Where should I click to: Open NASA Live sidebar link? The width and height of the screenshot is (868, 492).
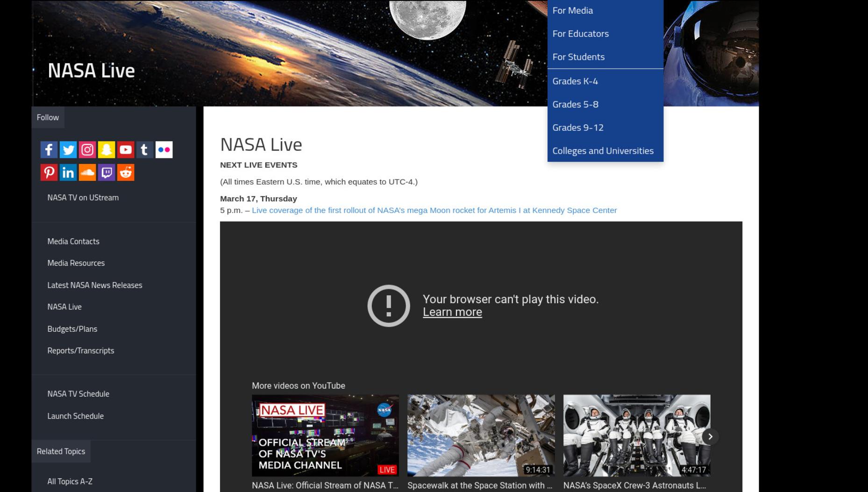pos(64,307)
